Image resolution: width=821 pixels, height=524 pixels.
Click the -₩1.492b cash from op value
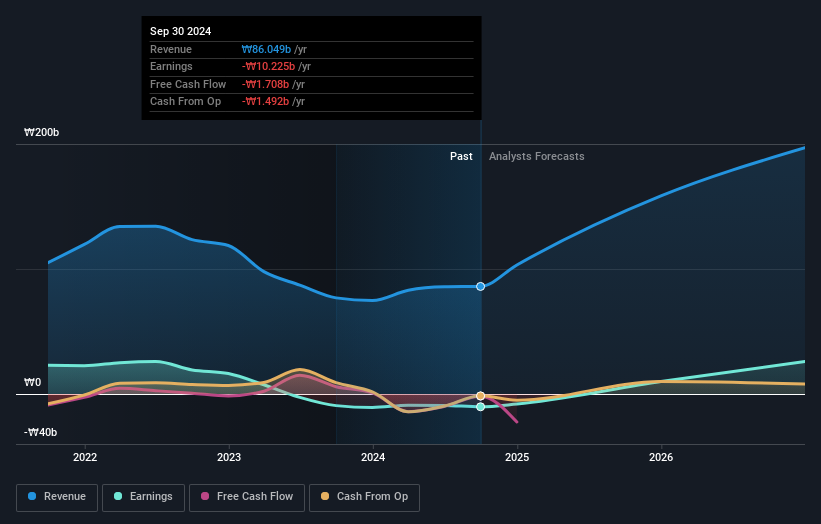click(265, 102)
